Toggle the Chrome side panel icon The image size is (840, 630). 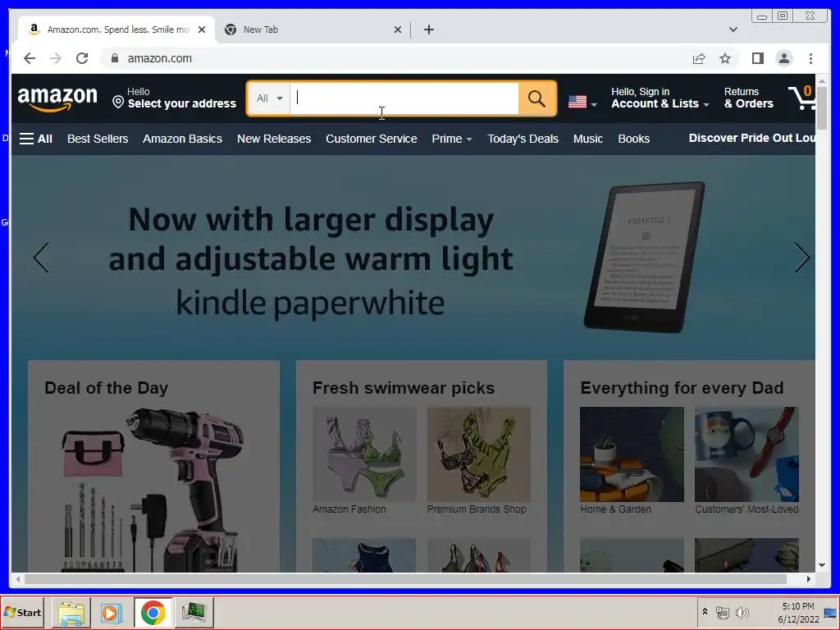pos(757,58)
